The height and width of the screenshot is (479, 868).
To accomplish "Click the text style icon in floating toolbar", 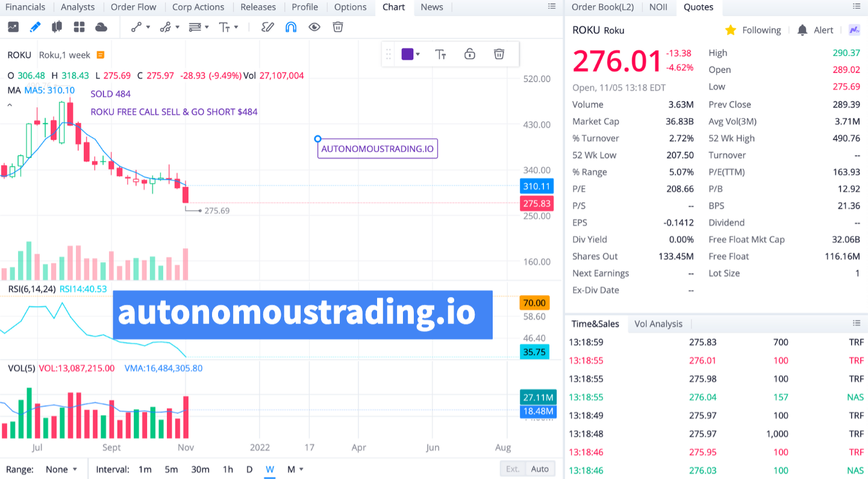I will pos(441,54).
